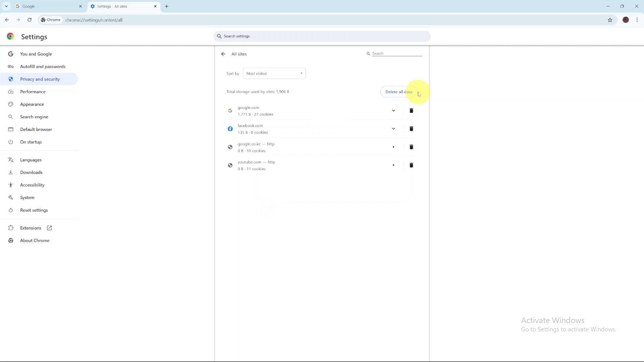Screen dimensions: 644x362
Task: Click the Performance gauge icon
Action: (x=11, y=92)
